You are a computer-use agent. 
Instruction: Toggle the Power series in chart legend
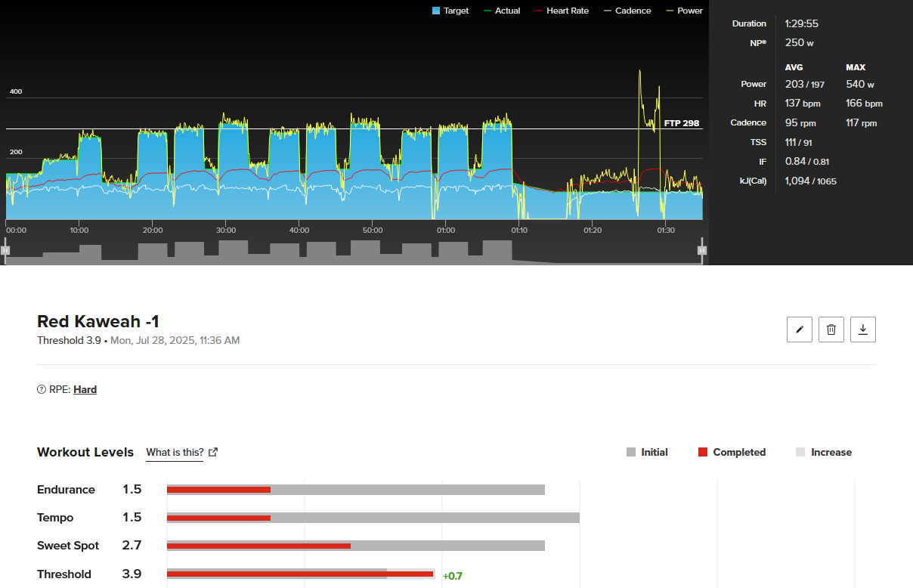click(684, 11)
